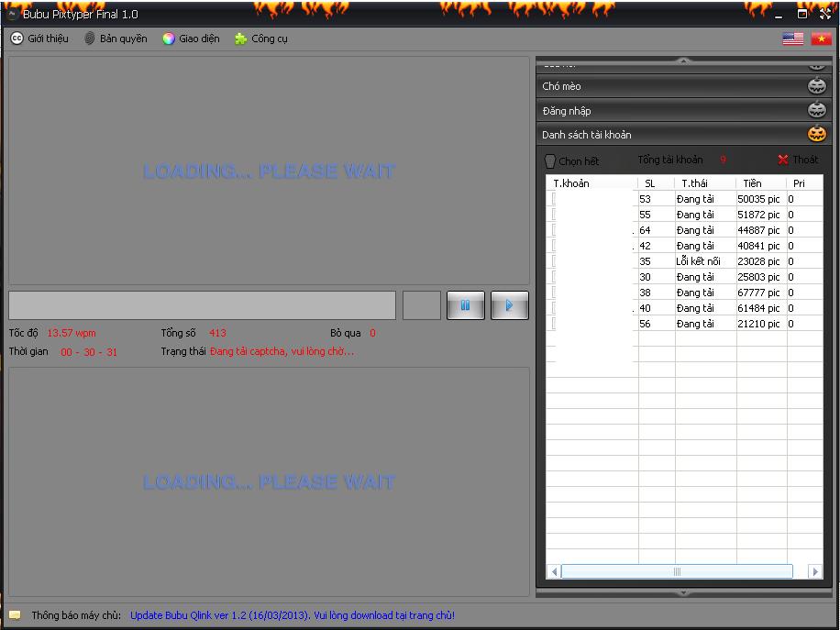Open the Bản quyền menu
The width and height of the screenshot is (840, 630).
(116, 39)
